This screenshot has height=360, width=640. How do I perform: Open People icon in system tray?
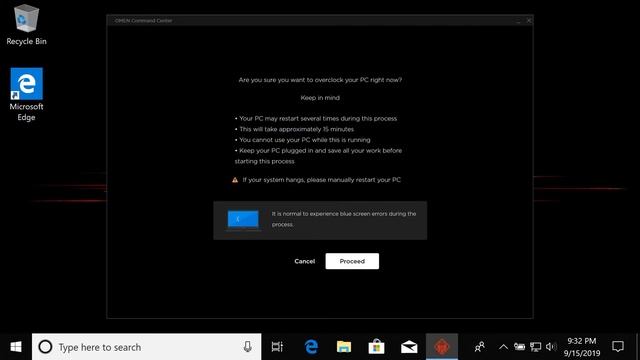coord(480,347)
